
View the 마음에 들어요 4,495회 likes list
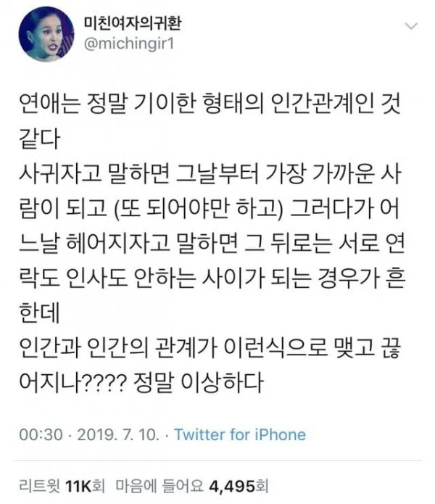(192, 485)
